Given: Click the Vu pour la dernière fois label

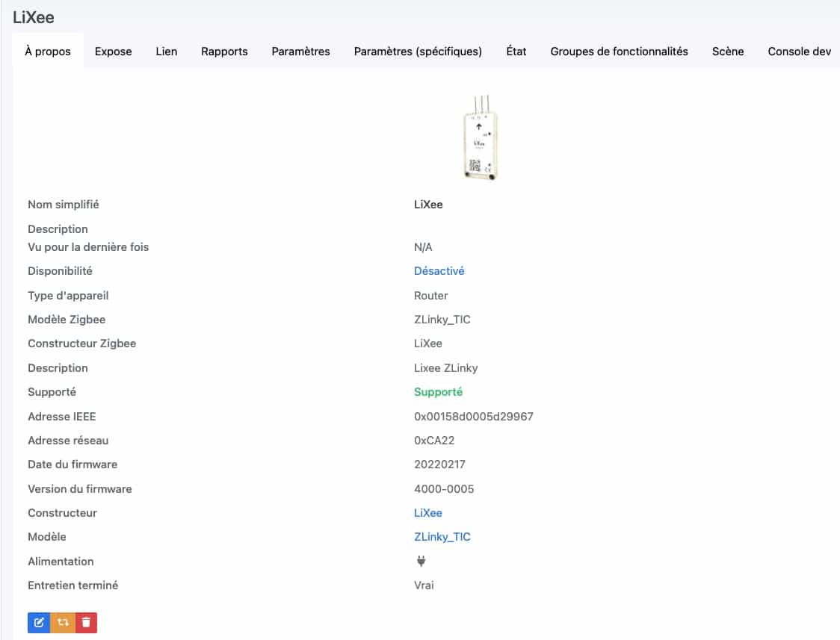Looking at the screenshot, I should click(x=88, y=246).
